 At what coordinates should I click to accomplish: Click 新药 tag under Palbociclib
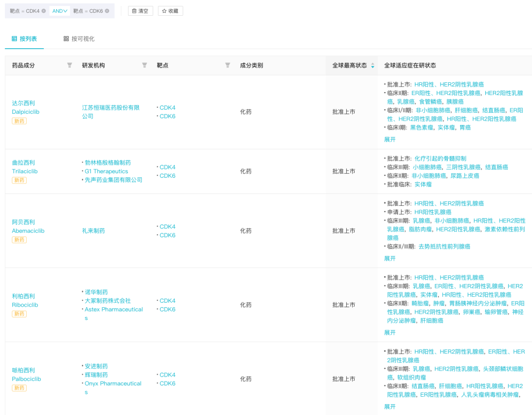point(19,388)
